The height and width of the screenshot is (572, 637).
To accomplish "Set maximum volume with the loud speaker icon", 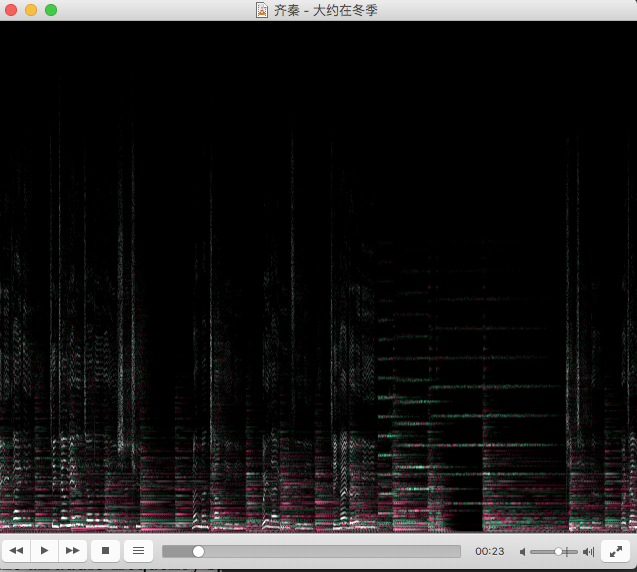I will (588, 552).
